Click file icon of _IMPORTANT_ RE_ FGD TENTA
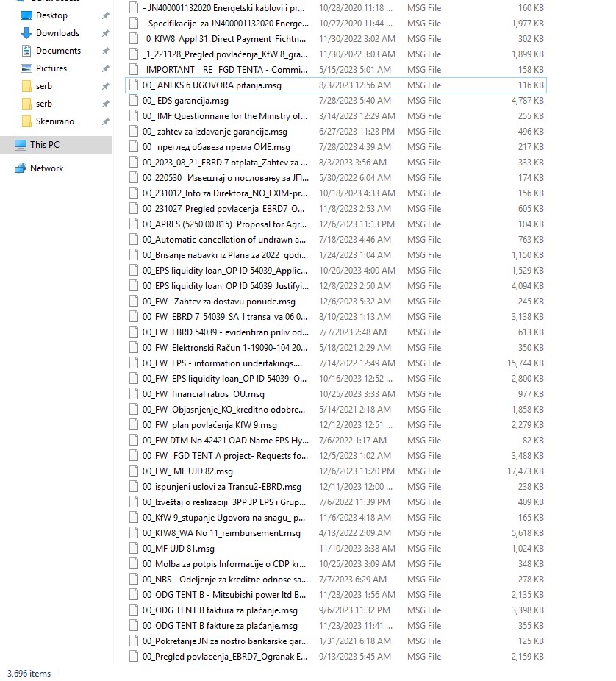Viewport: 616px width, 681px height. (x=134, y=70)
